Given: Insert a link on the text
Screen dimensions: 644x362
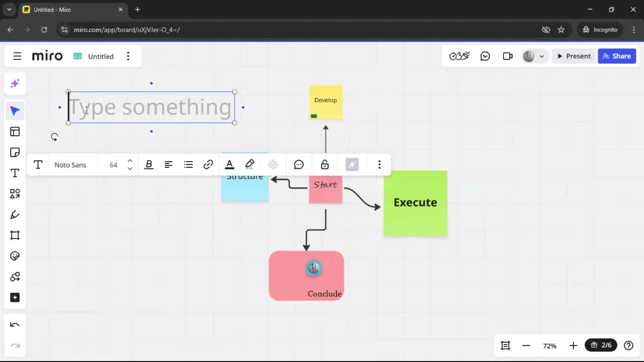Looking at the screenshot, I should pos(208,165).
